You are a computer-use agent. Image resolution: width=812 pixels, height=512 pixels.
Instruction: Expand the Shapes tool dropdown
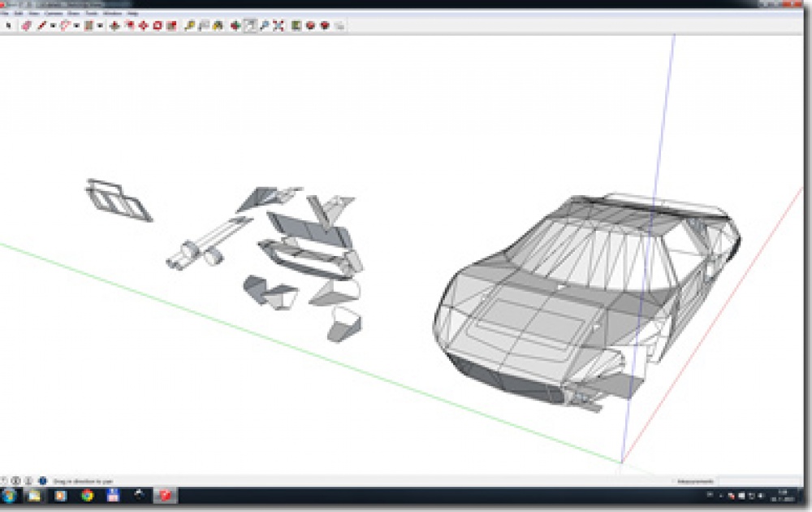[100, 25]
